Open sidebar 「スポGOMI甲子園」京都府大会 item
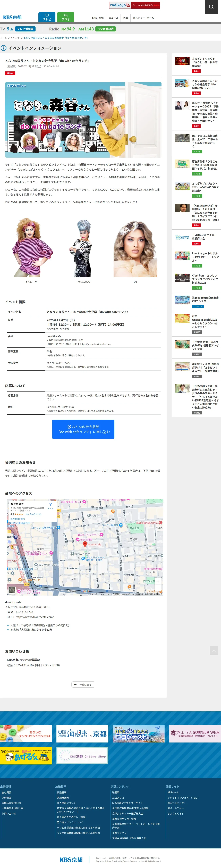Image resolution: width=221 pixels, height=868 pixels. (x=196, y=239)
